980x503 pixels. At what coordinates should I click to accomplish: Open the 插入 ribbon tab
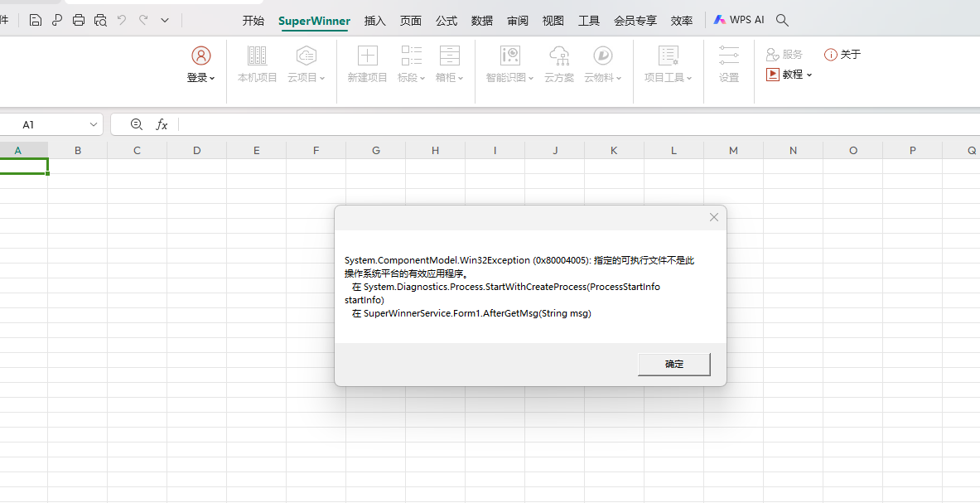pyautogui.click(x=375, y=21)
